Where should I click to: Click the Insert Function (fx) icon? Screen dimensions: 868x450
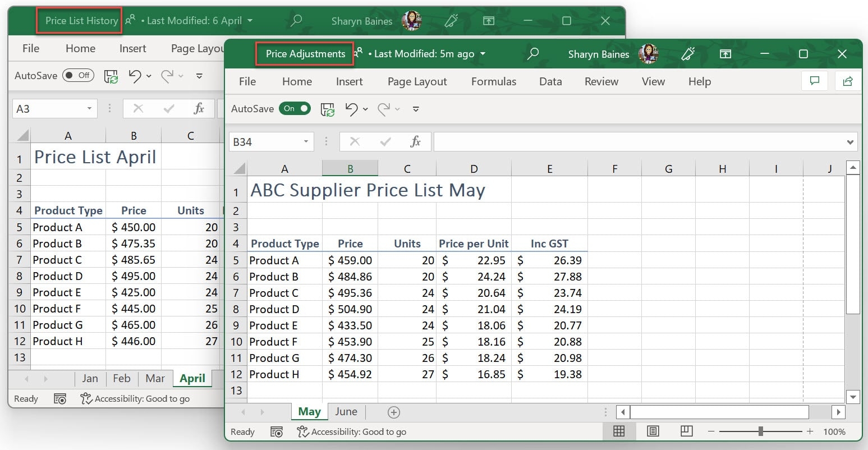click(x=416, y=141)
